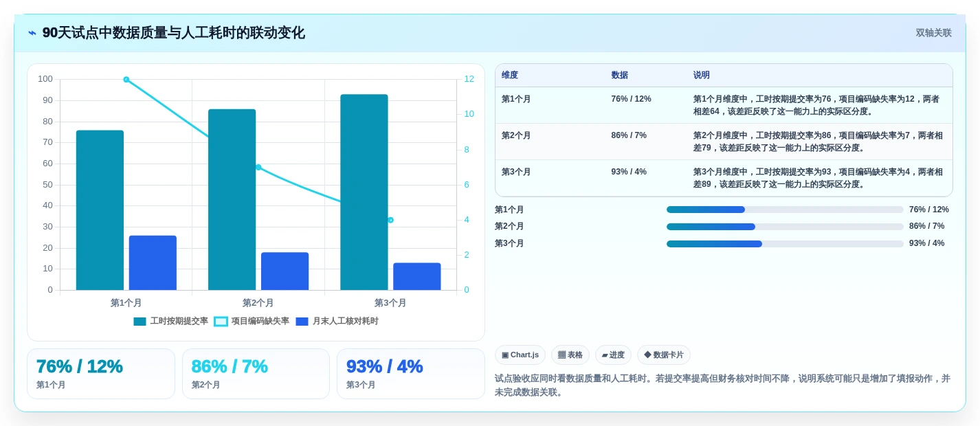The width and height of the screenshot is (980, 426).
Task: Click the teal bar for 第2个月
Action: tap(232, 199)
